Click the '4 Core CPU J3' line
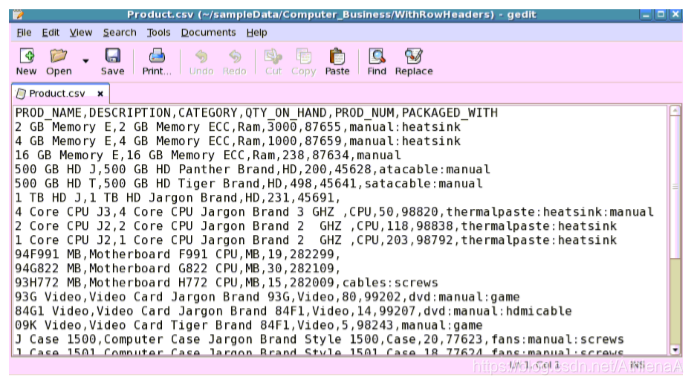This screenshot has height=385, width=693. (x=334, y=212)
